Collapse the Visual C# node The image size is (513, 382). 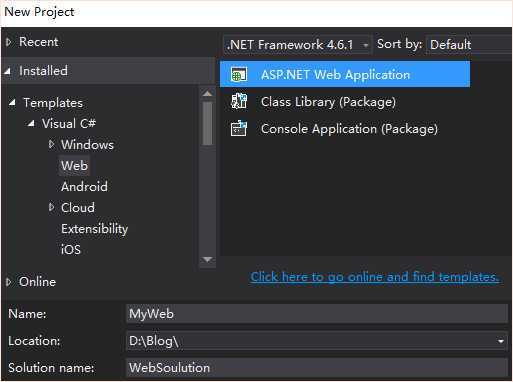point(31,123)
